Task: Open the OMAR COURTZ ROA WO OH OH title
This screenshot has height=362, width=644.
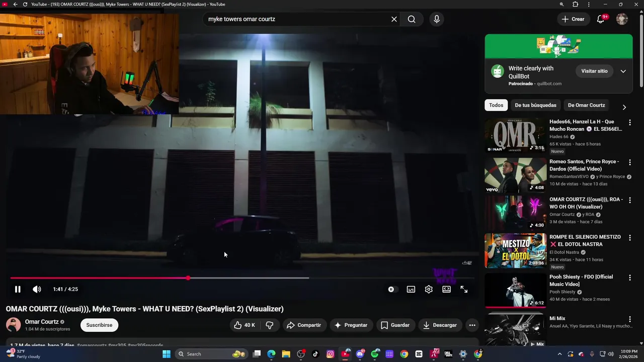Action: click(586, 203)
